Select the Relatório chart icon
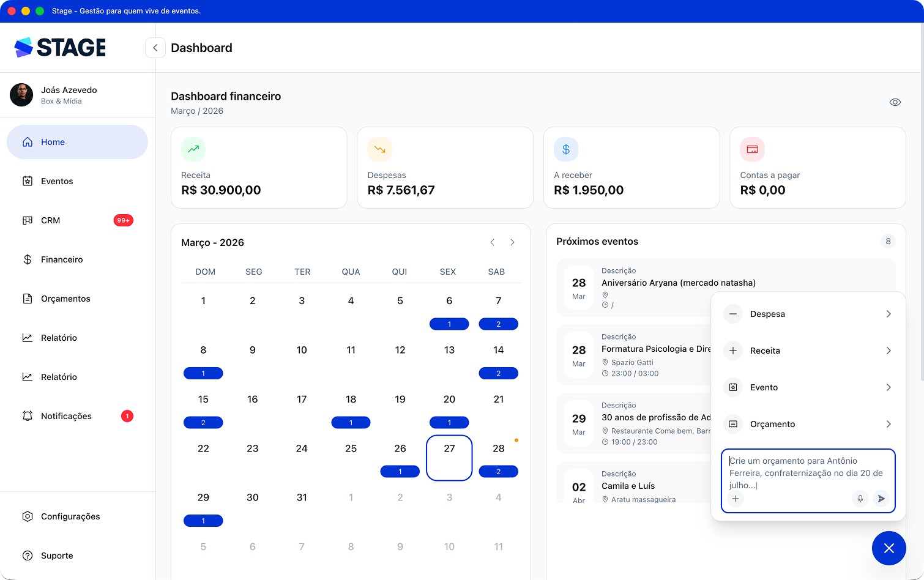924x580 pixels. pos(28,338)
